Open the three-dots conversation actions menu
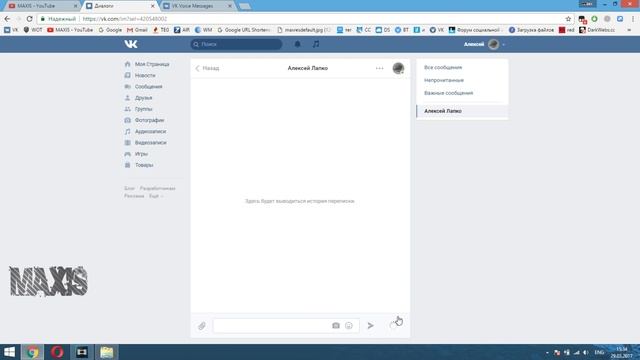The image size is (640, 360). (x=380, y=68)
